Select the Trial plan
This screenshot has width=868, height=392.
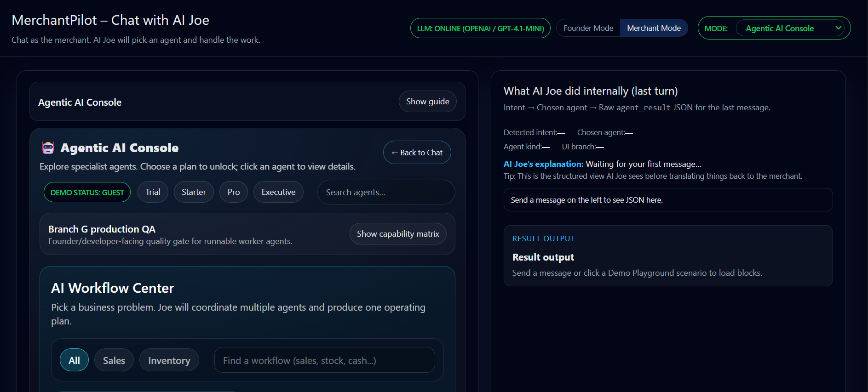pyautogui.click(x=153, y=192)
